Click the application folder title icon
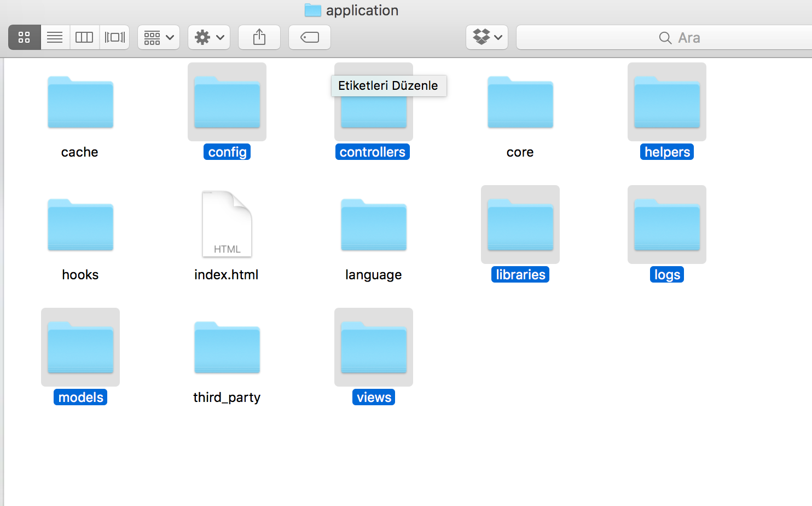The image size is (812, 506). click(312, 10)
